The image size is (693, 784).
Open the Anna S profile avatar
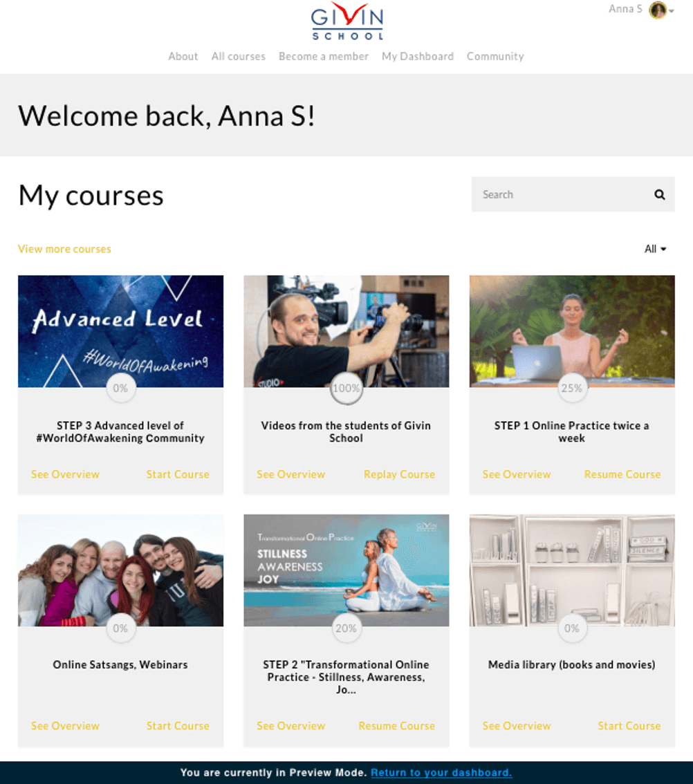tap(658, 10)
